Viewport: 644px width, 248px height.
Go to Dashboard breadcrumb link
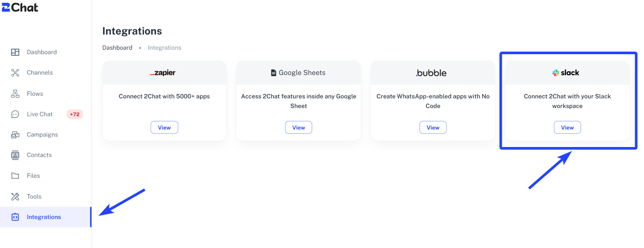point(117,48)
